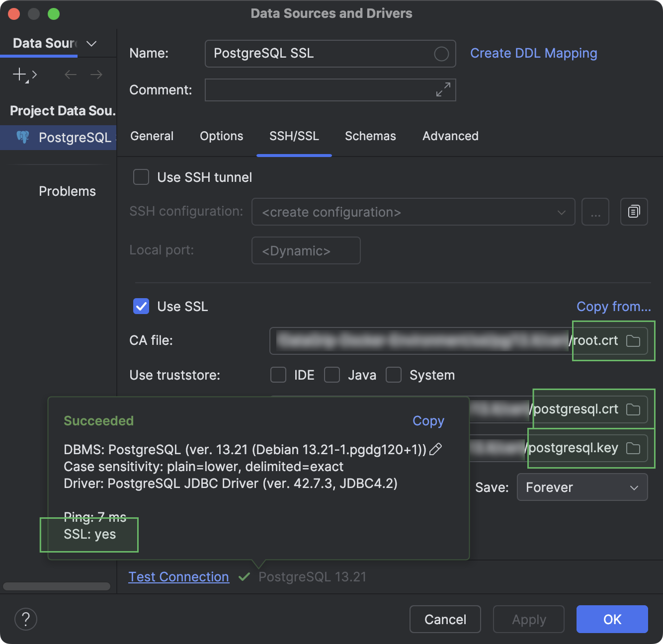
Task: Enable the Use SSH tunnel checkbox
Action: 141,177
